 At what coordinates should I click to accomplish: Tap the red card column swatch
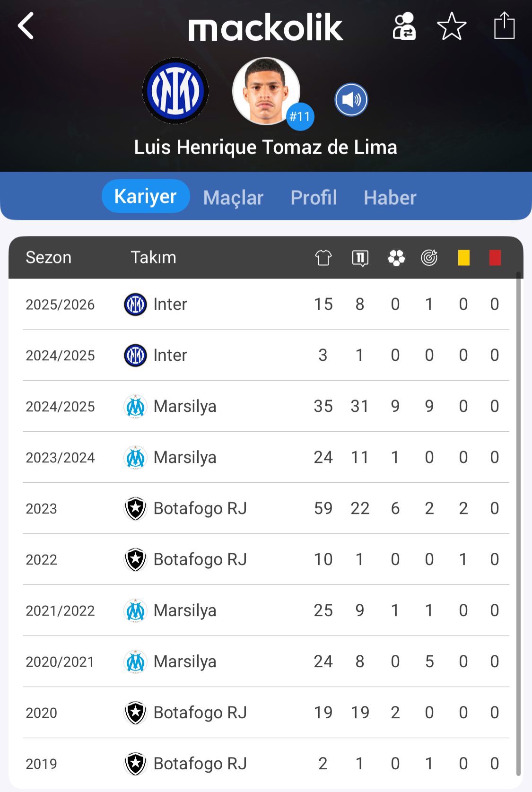(x=495, y=258)
